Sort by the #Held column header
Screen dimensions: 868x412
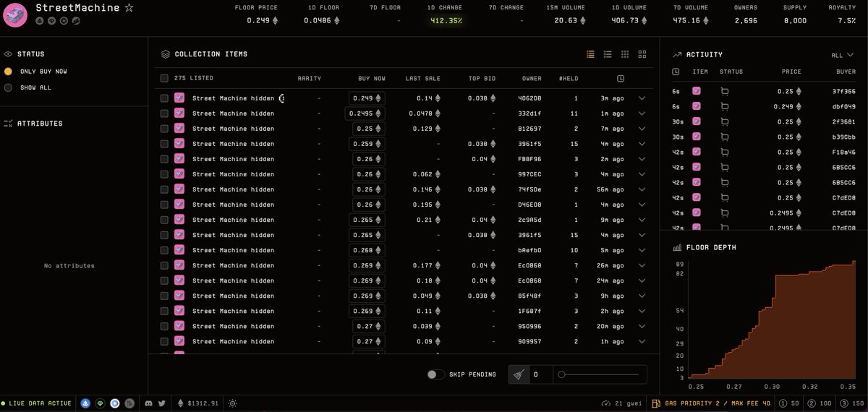pos(569,78)
